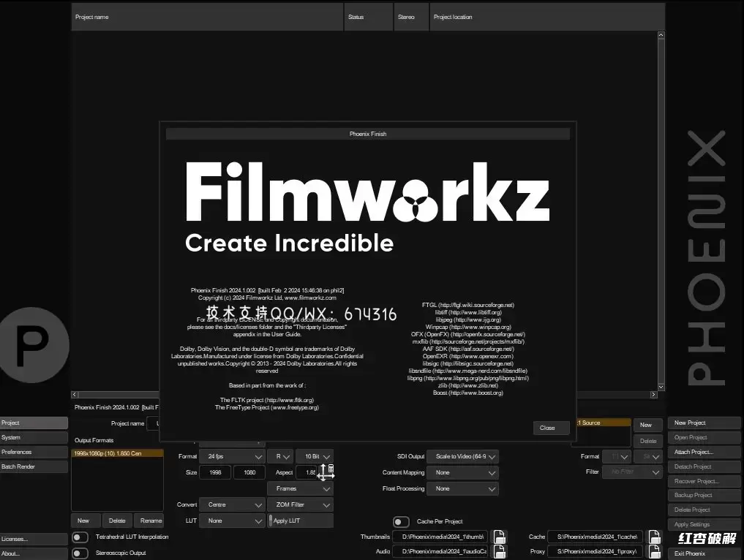
Task: Open the Content Mapping dropdown
Action: 462,473
